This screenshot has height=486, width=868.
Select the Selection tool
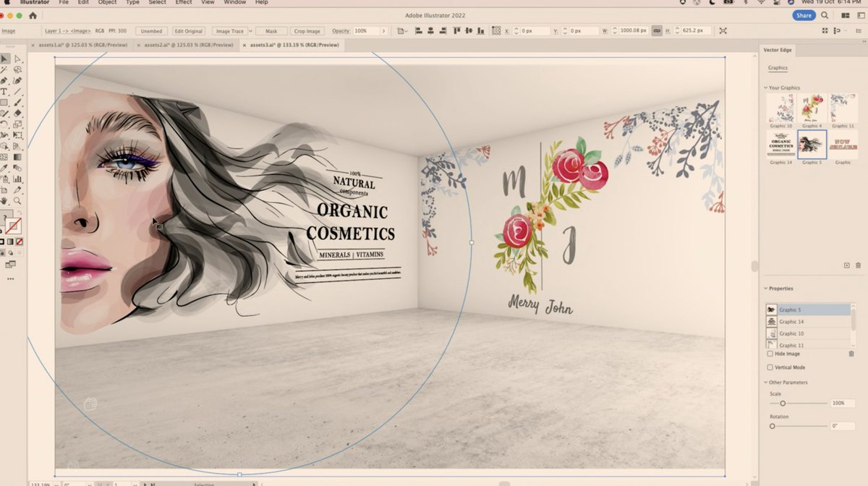(x=4, y=59)
